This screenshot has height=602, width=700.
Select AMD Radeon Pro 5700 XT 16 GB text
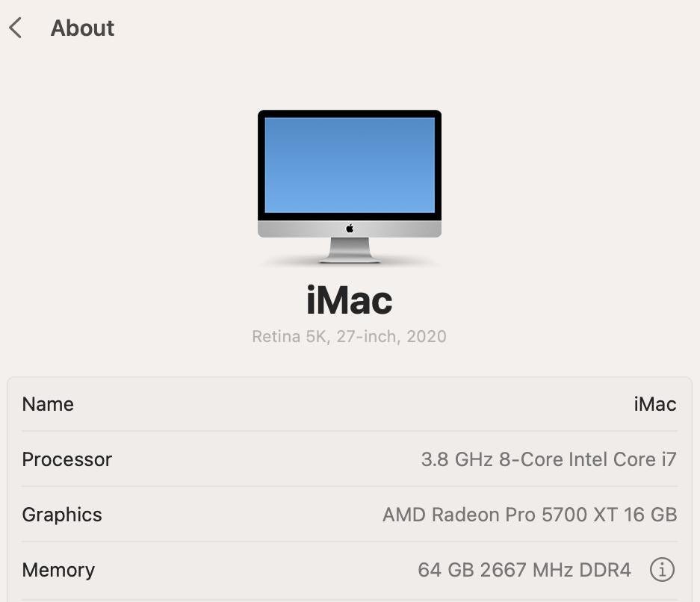point(530,515)
